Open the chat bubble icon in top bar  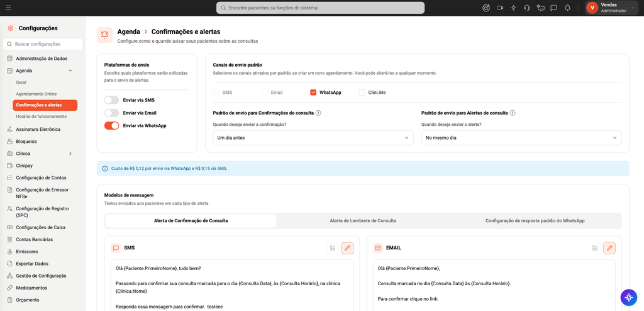[554, 8]
